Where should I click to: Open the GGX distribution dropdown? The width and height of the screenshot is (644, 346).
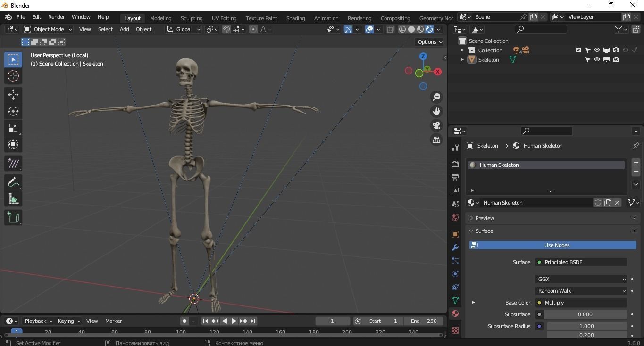(x=581, y=279)
